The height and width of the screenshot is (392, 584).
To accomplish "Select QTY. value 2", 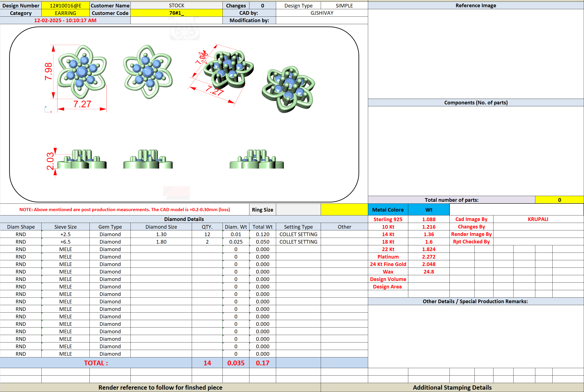I will coord(207,242).
